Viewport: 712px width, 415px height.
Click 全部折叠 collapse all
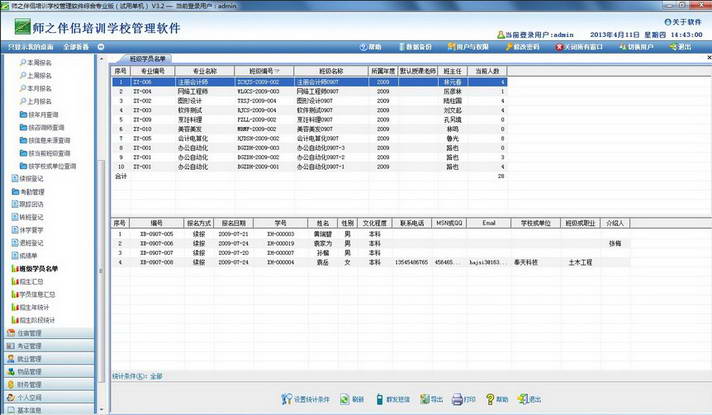click(76, 47)
